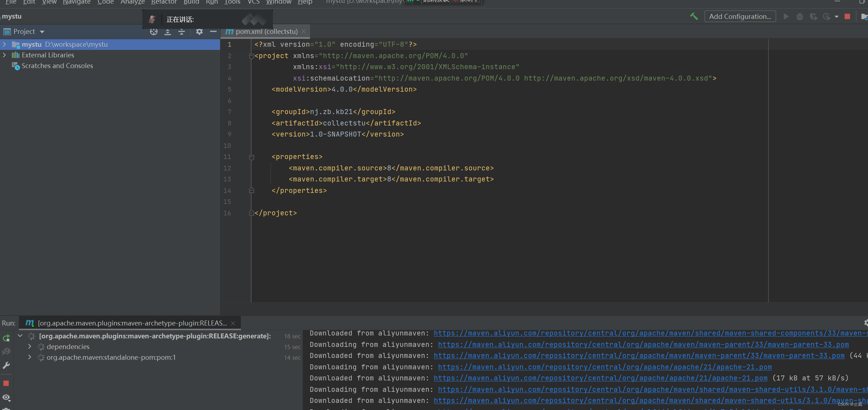
Task: Open the Project view dropdown arrow
Action: (42, 32)
